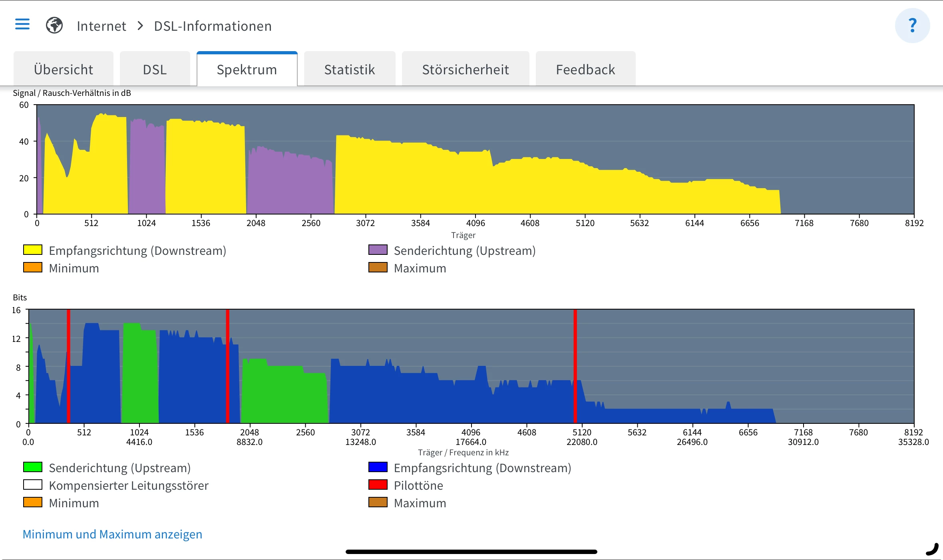The image size is (943, 560).
Task: Select the Spektrum tab
Action: pyautogui.click(x=247, y=70)
